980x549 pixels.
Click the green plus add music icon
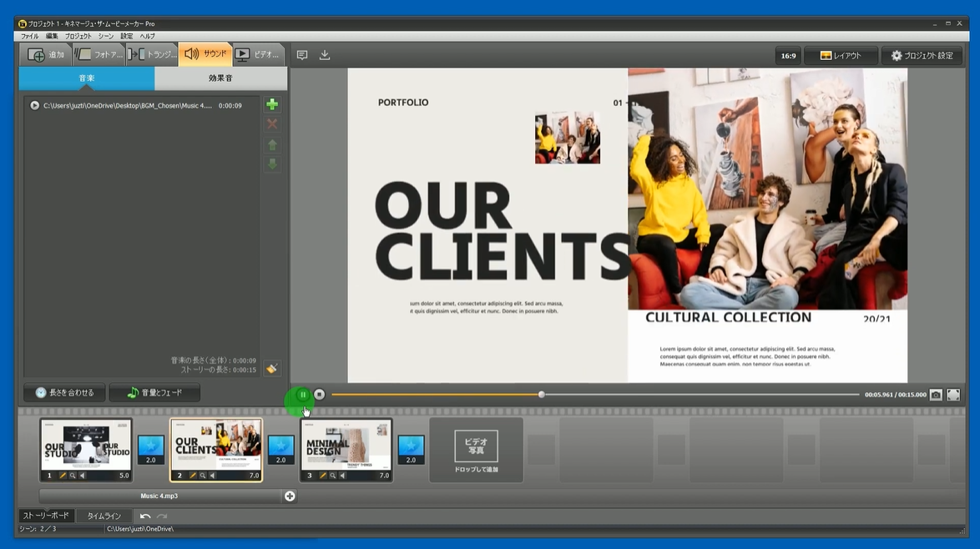click(x=272, y=104)
